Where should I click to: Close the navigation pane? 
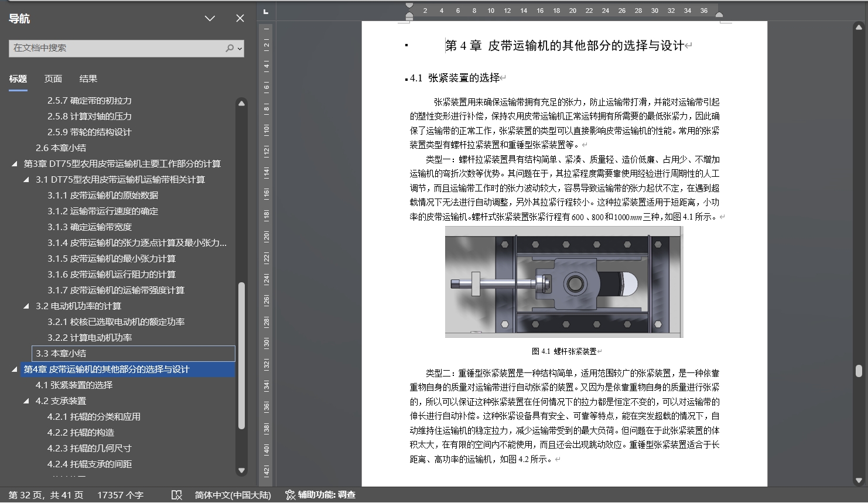coord(240,19)
